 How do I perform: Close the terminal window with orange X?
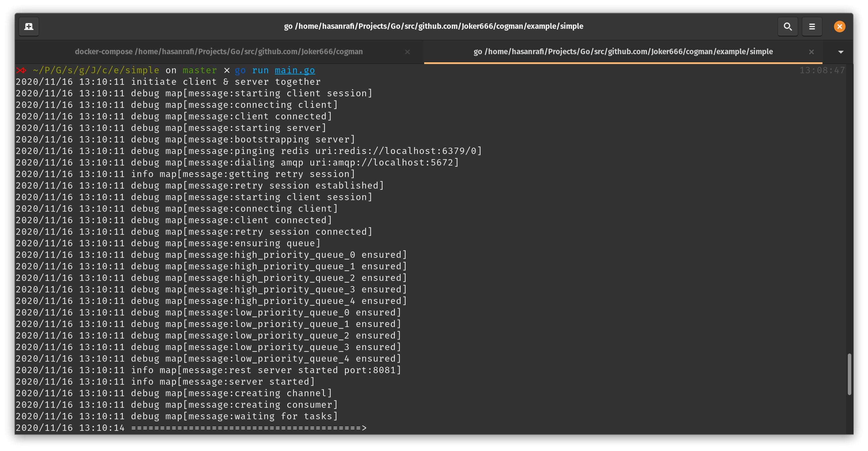click(839, 26)
